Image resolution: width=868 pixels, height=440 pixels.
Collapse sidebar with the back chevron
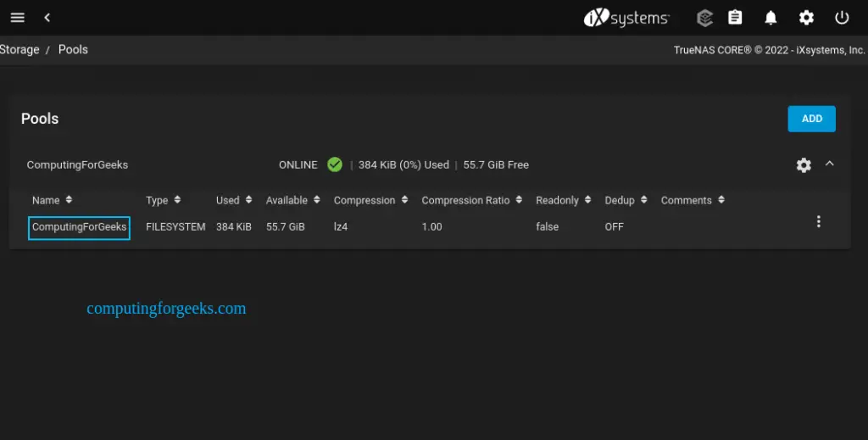[x=47, y=18]
